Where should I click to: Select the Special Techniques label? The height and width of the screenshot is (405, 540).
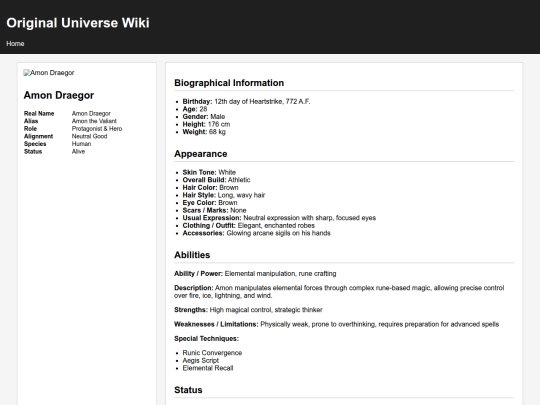click(x=207, y=339)
